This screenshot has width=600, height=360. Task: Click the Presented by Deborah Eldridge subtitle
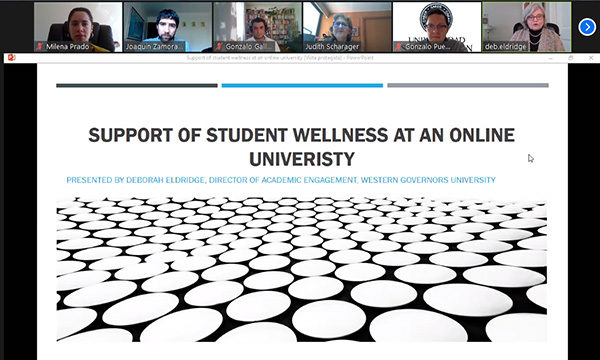281,180
